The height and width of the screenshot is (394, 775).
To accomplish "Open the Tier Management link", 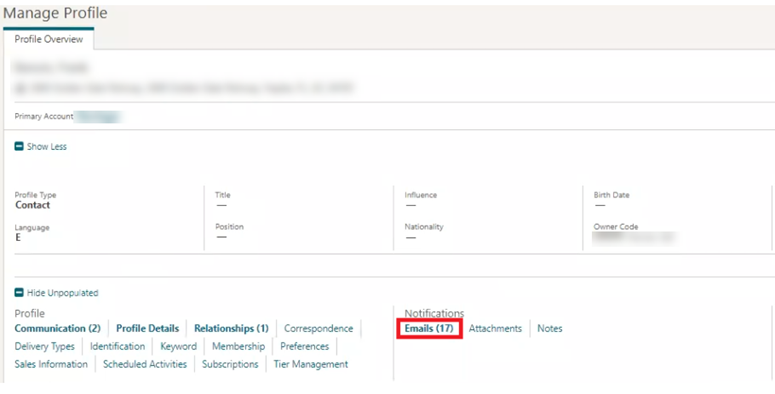I will point(311,364).
